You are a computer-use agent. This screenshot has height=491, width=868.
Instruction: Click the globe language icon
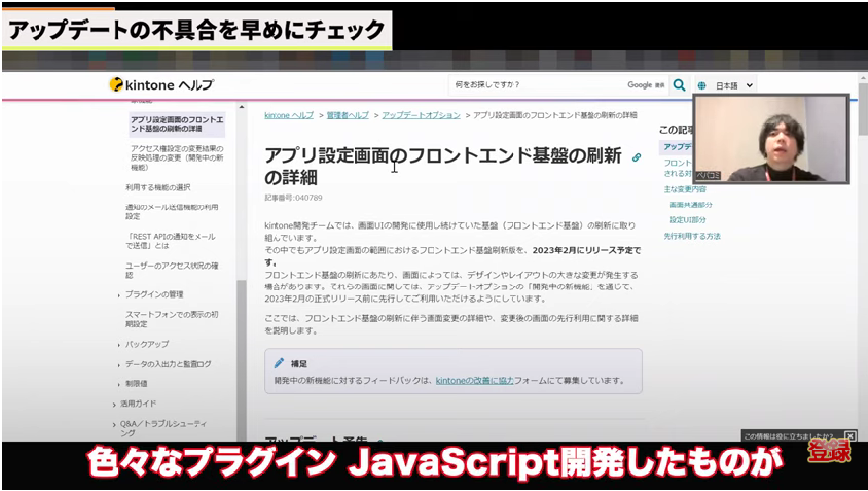pos(701,86)
